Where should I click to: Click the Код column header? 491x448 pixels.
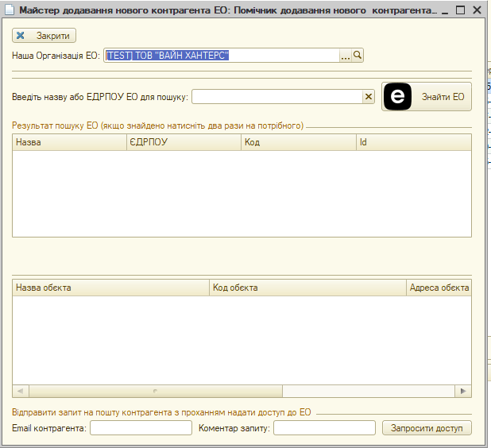point(299,142)
